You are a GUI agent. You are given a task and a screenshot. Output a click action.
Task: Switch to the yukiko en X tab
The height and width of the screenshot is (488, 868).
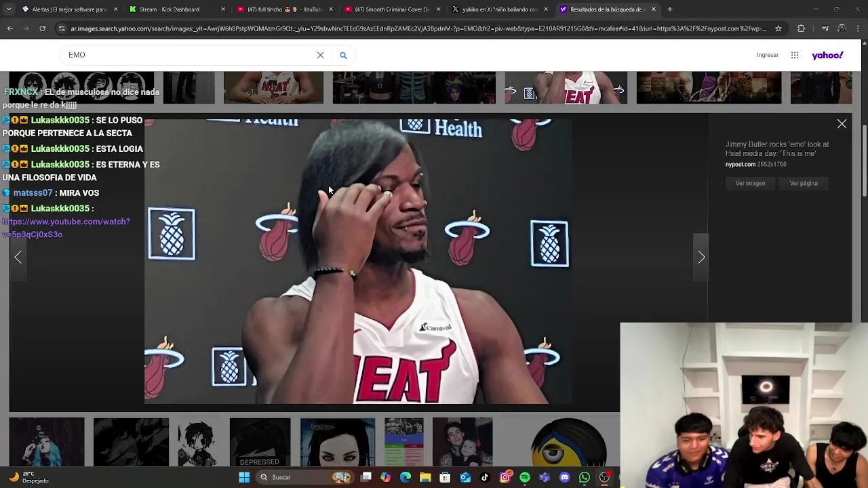click(x=499, y=9)
